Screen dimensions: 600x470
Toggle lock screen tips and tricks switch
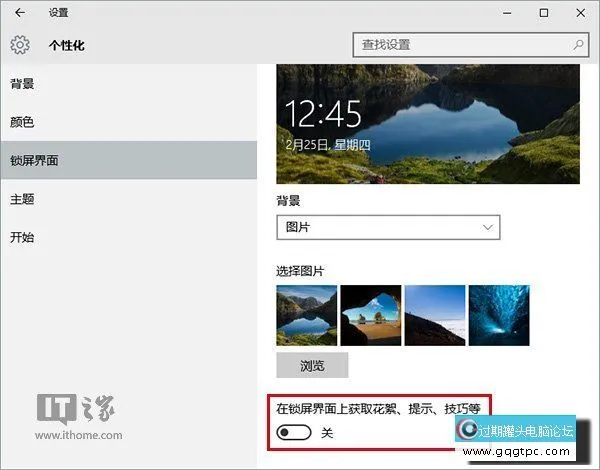294,433
